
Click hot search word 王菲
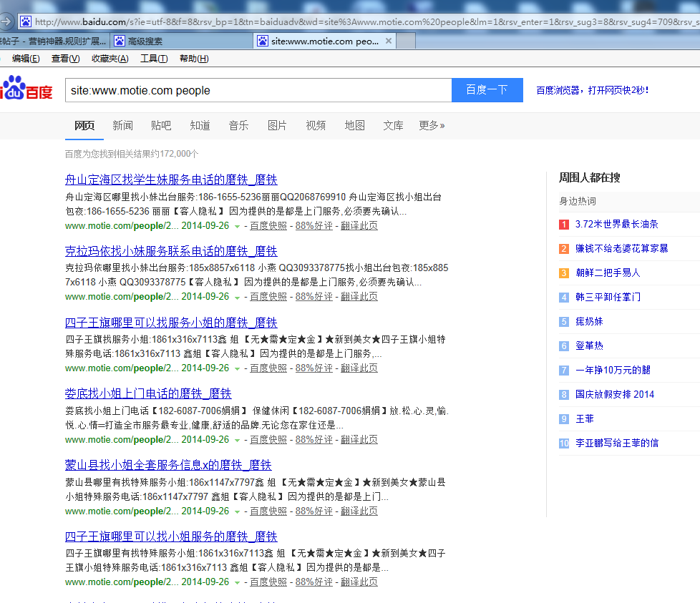pos(585,418)
